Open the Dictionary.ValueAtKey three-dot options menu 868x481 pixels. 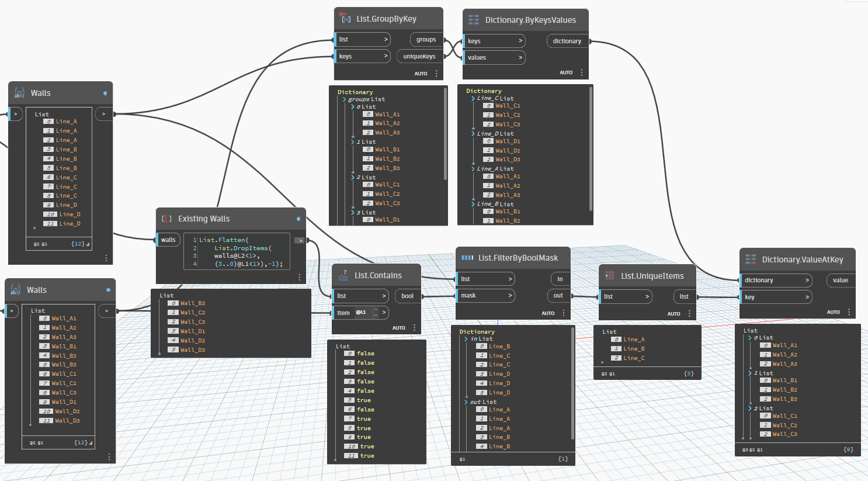pyautogui.click(x=849, y=312)
